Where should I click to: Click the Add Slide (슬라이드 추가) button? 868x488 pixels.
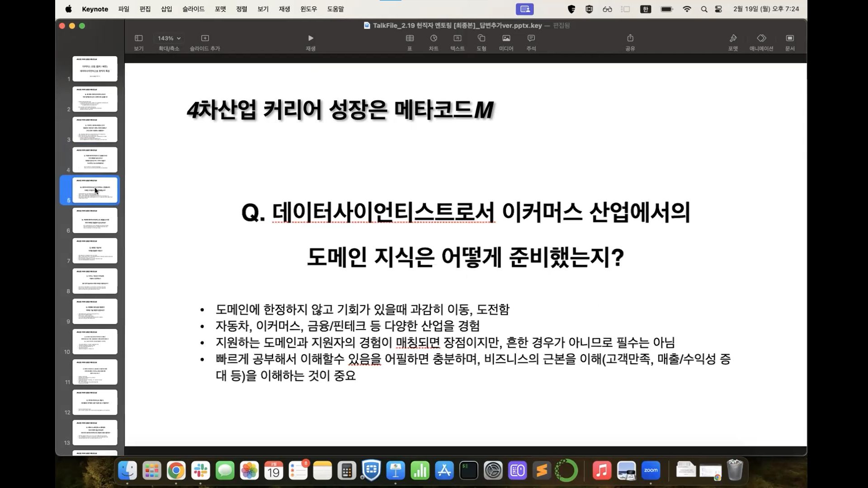(x=205, y=38)
